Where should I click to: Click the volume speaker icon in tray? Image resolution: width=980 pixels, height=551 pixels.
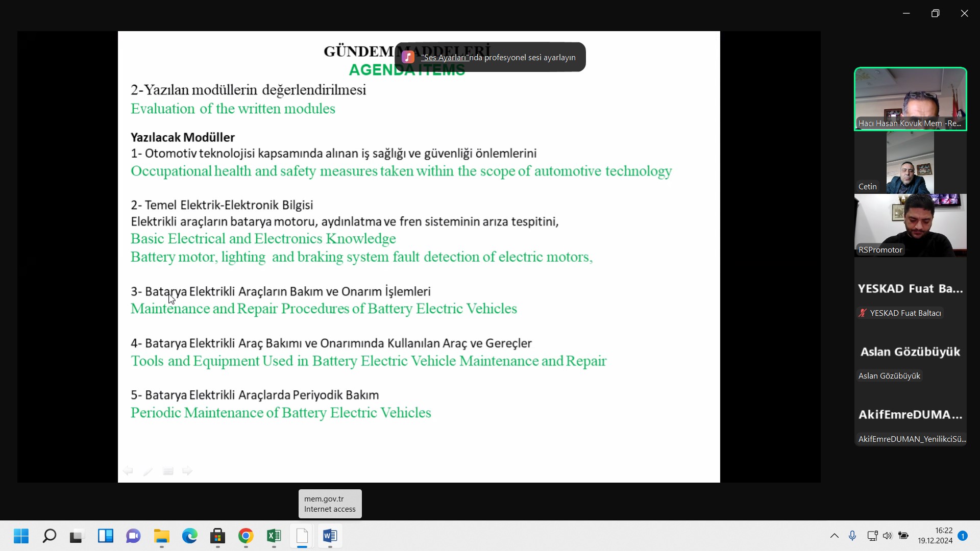[x=888, y=536]
